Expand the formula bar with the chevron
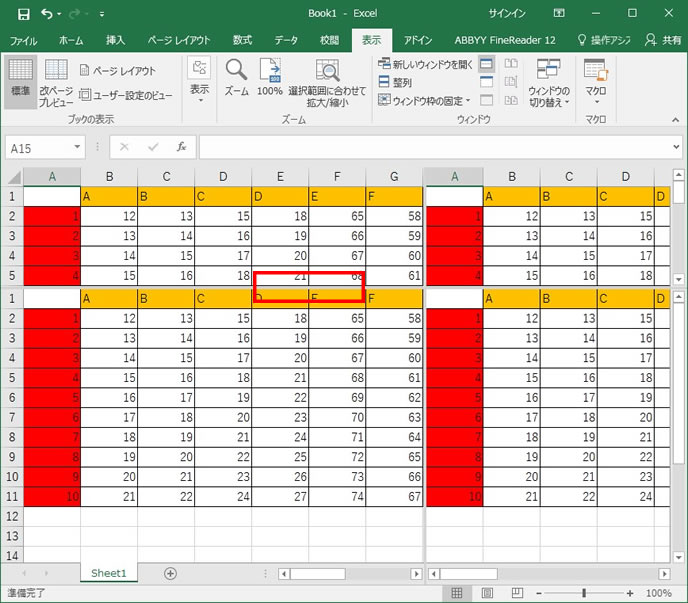Image resolution: width=688 pixels, height=603 pixels. pos(676,147)
